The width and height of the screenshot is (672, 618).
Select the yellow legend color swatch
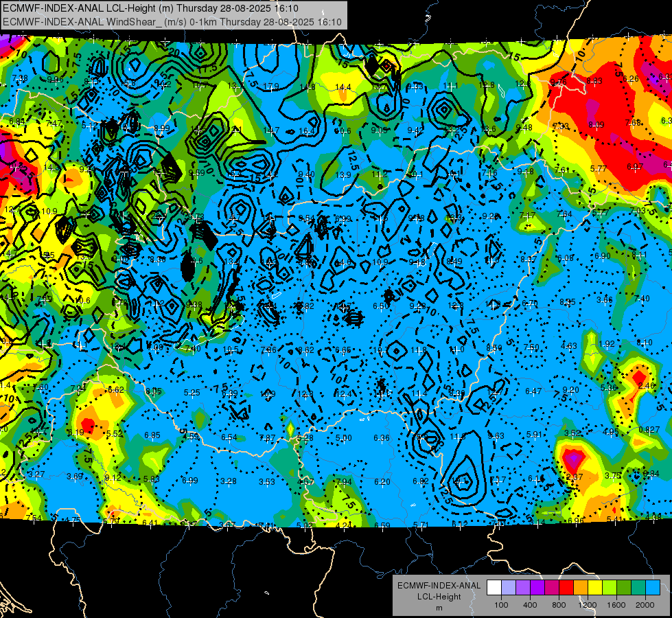pos(595,588)
